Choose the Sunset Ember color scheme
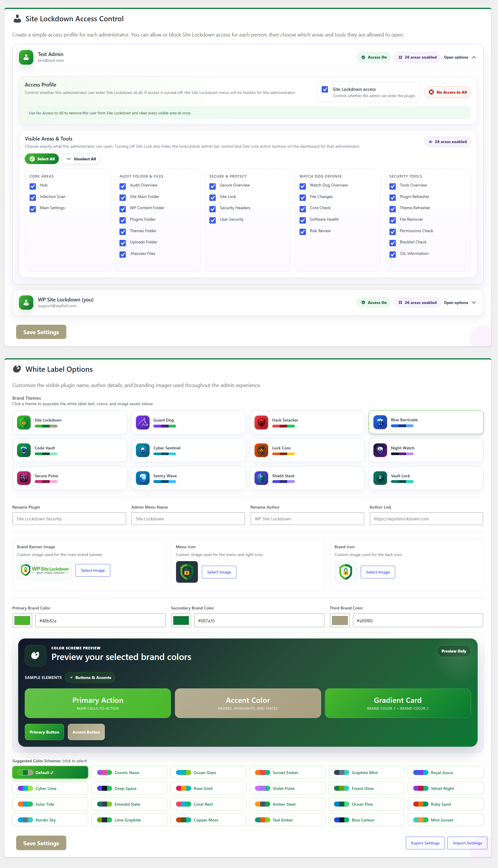Screen dimensions: 498x868 (287, 772)
